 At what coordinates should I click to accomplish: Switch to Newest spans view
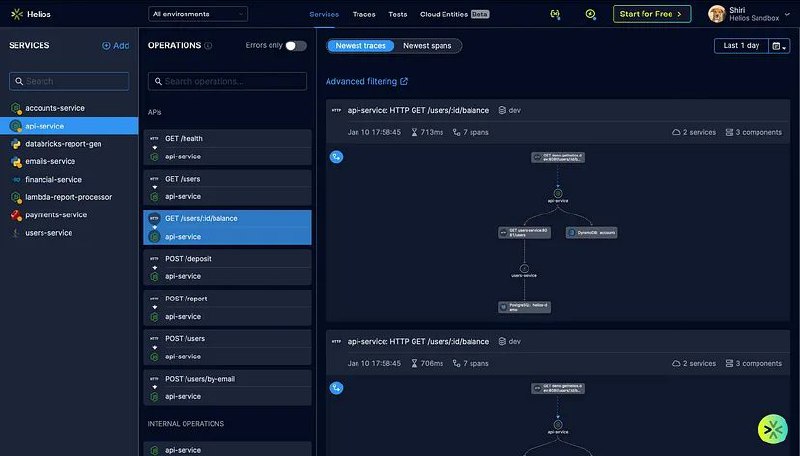pyautogui.click(x=427, y=46)
